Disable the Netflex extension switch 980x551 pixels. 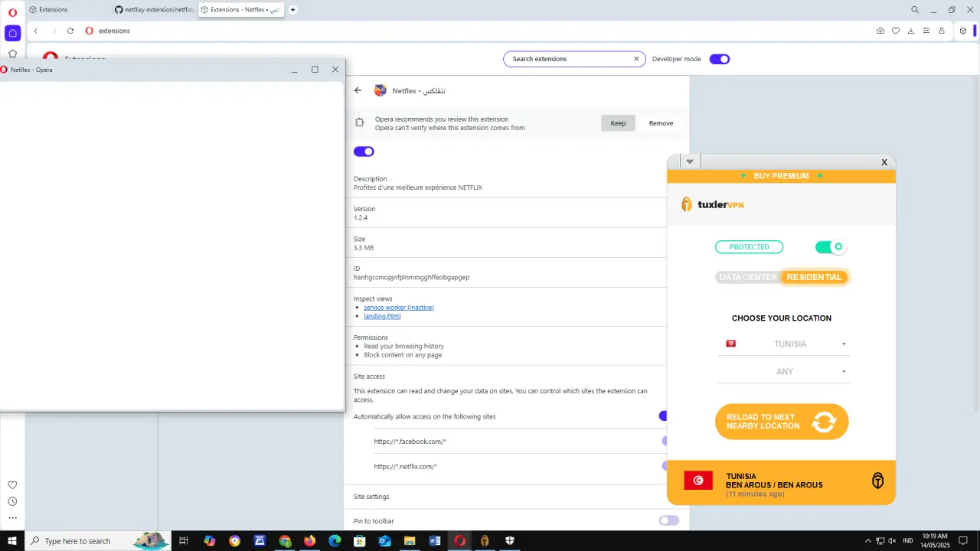coord(364,152)
